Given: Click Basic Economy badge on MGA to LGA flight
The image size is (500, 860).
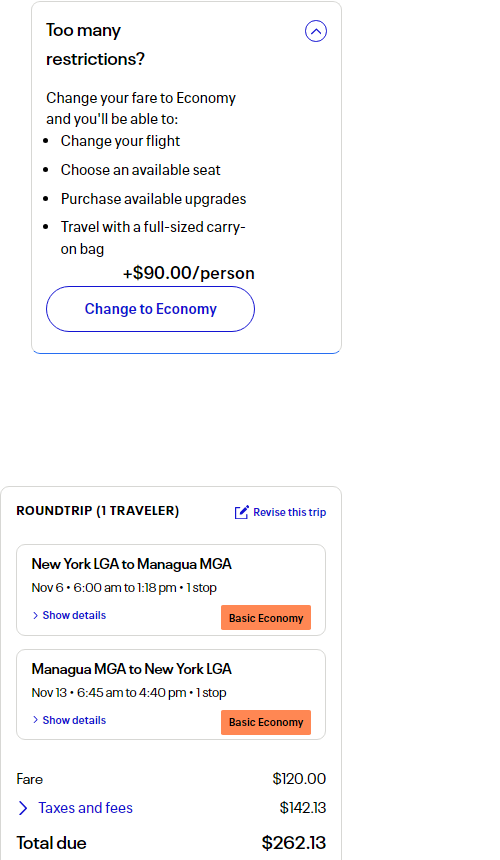Looking at the screenshot, I should pyautogui.click(x=266, y=722).
